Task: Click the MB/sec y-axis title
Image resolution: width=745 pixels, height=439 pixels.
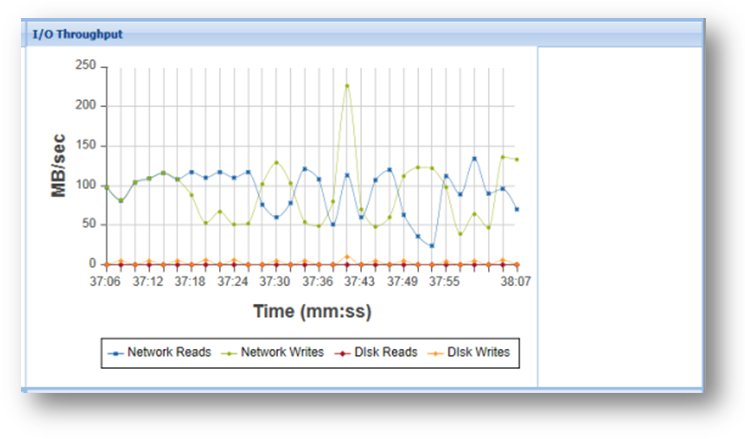Action: click(60, 165)
